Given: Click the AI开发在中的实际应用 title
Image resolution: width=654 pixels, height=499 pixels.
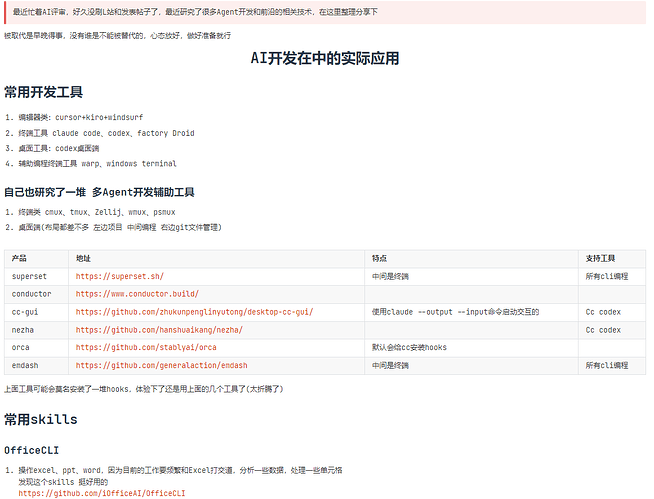Looking at the screenshot, I should [325, 58].
